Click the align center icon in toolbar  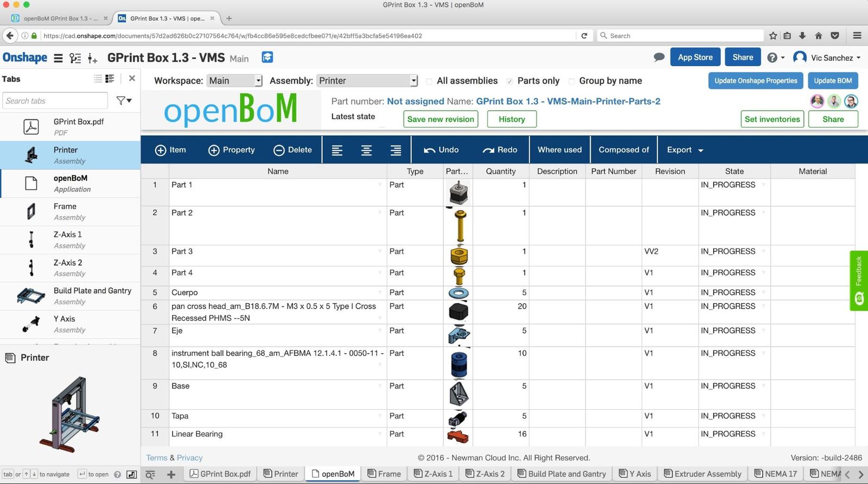(x=366, y=150)
